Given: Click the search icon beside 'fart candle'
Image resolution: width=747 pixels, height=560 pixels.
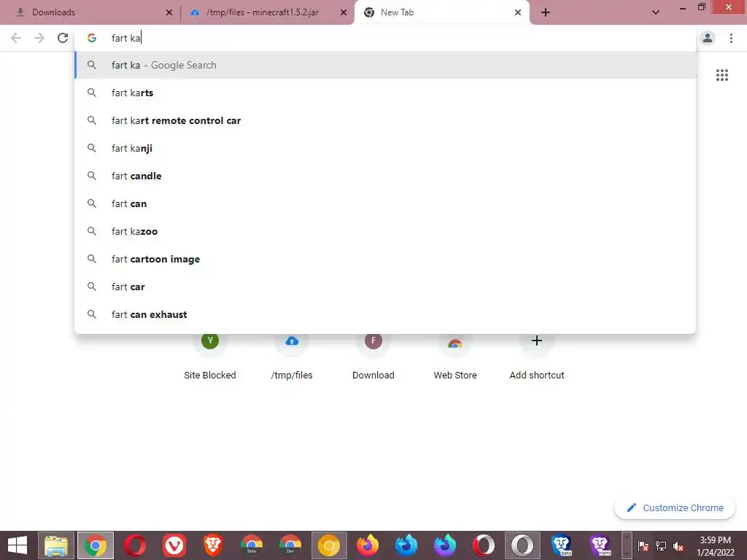Looking at the screenshot, I should 92,176.
